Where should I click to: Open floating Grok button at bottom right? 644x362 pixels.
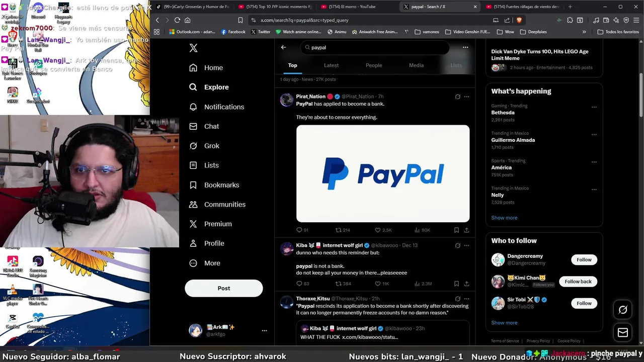(623, 310)
